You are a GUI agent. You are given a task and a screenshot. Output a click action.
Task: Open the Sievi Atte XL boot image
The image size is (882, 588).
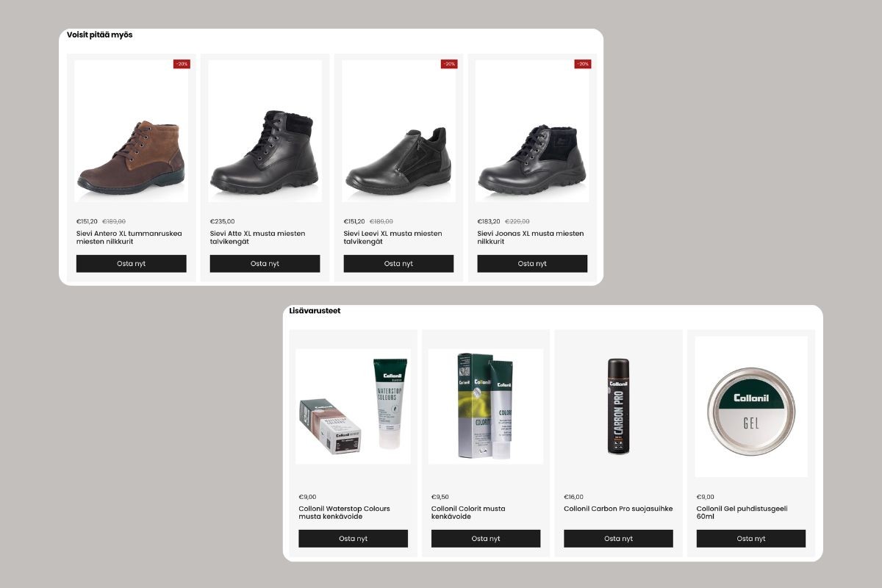coord(265,131)
